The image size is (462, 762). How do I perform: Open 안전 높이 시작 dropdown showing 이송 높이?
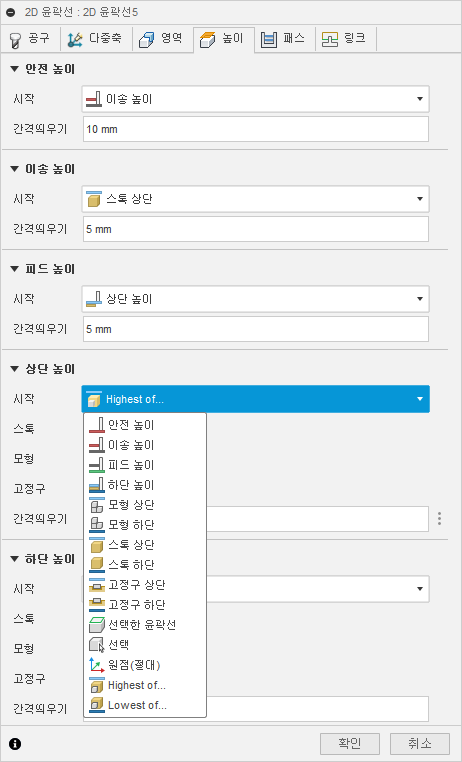pyautogui.click(x=256, y=99)
